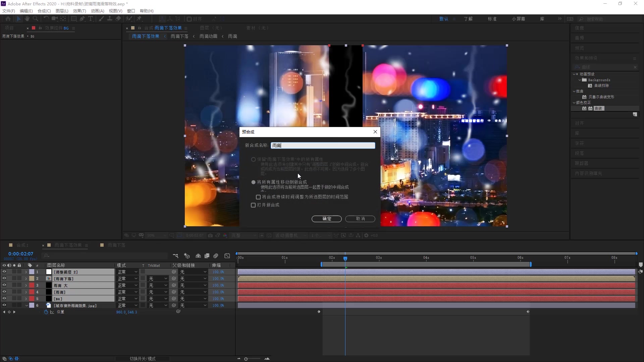Select the Clone Stamp tool
This screenshot has height=362, width=644.
click(x=110, y=19)
